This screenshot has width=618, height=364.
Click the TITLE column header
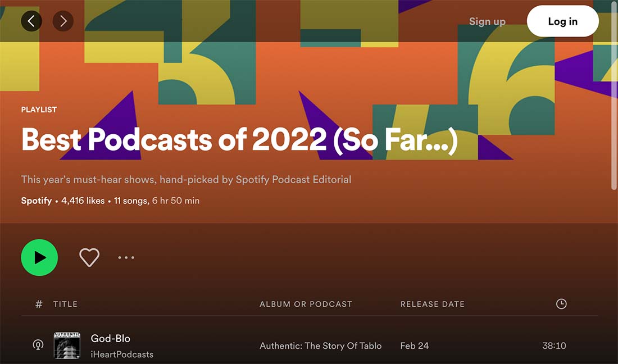coord(65,304)
